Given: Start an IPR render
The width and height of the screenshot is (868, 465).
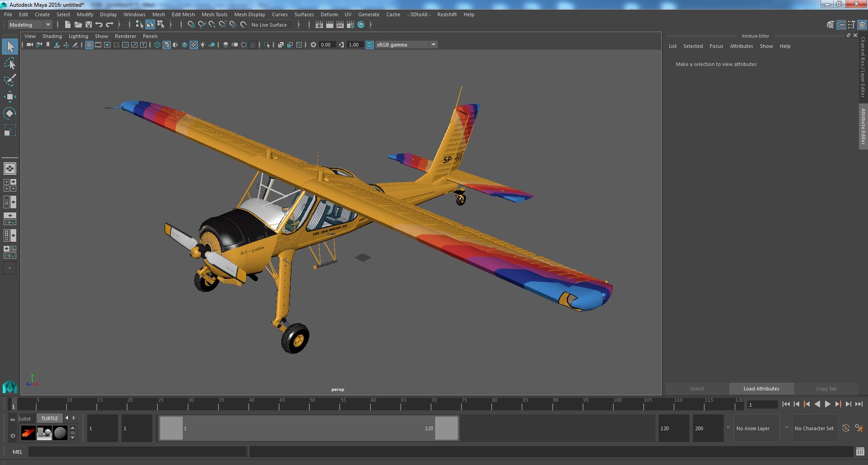Looking at the screenshot, I should coord(340,25).
